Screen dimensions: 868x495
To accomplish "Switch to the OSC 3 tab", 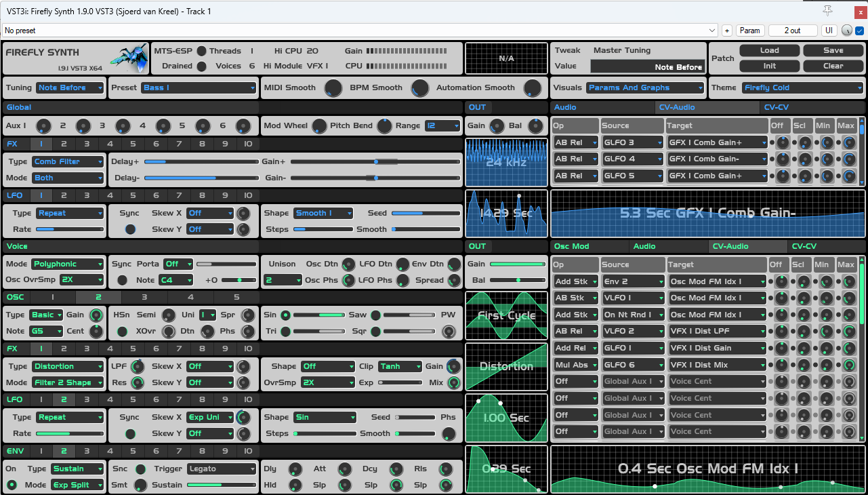I will tap(144, 297).
